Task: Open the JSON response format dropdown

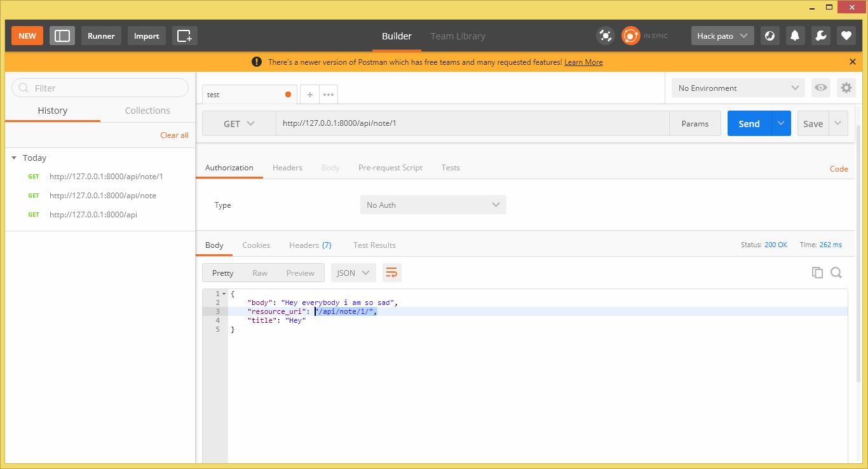Action: [x=353, y=272]
